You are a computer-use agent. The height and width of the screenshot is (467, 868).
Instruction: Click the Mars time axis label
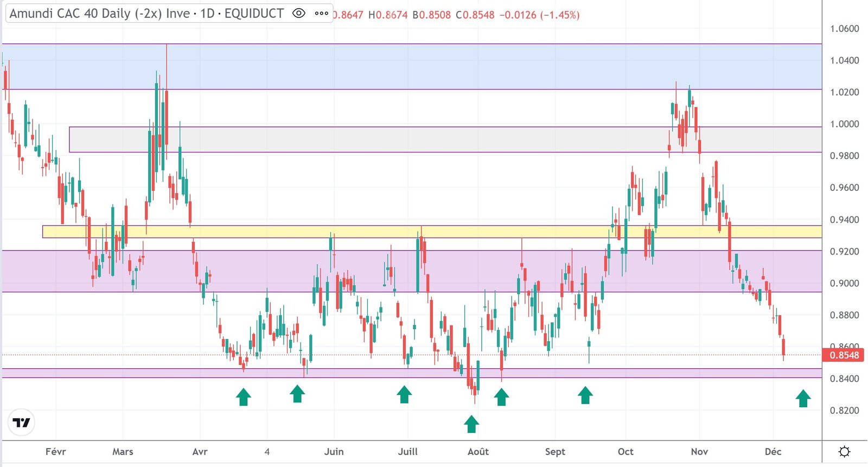pyautogui.click(x=123, y=452)
